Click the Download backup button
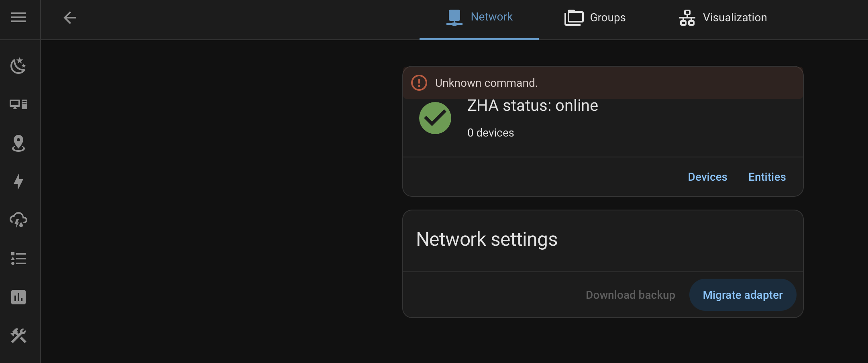Viewport: 868px width, 363px height. 630,295
